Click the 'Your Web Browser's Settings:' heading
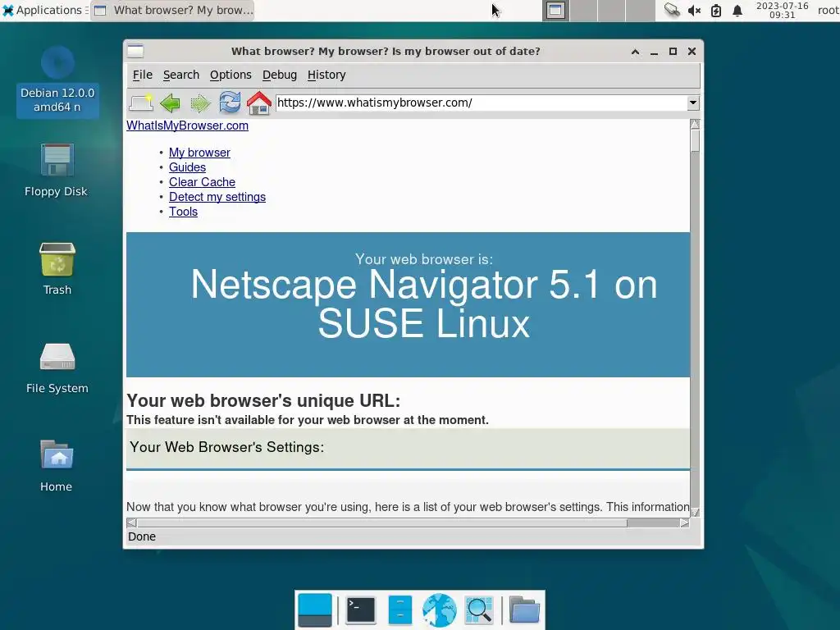840x630 pixels. point(226,447)
